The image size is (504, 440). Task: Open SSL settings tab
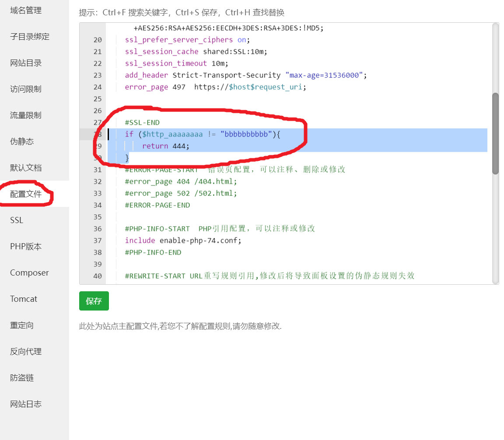[x=17, y=220]
